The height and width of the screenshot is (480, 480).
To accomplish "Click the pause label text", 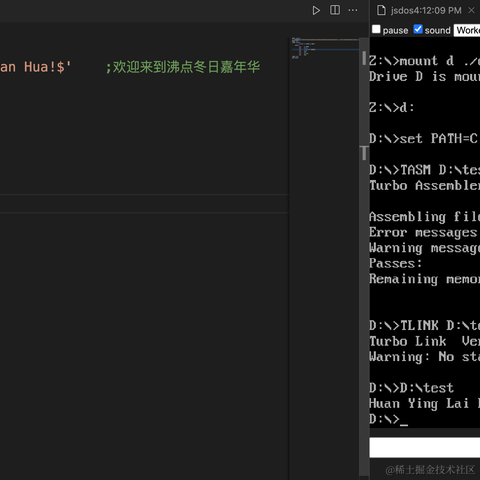I will pos(395,30).
